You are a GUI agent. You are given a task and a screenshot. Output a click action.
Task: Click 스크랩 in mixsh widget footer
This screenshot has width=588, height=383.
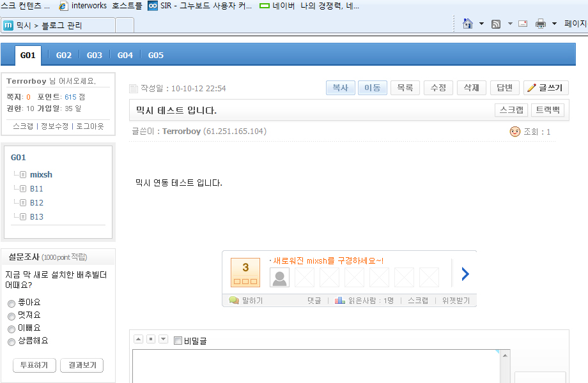(418, 301)
